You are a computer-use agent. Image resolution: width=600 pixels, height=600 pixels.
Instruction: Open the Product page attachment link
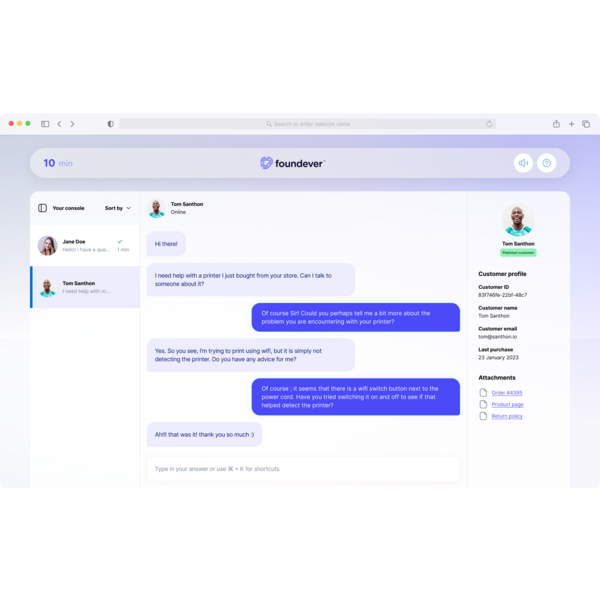507,404
